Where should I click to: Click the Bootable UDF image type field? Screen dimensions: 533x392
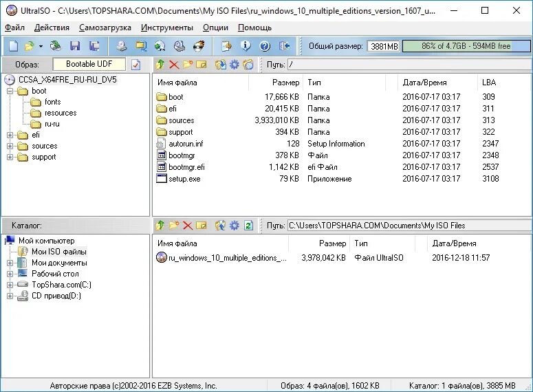(89, 64)
